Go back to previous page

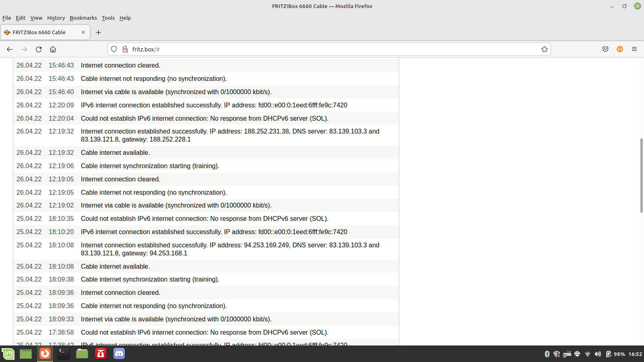[x=10, y=49]
